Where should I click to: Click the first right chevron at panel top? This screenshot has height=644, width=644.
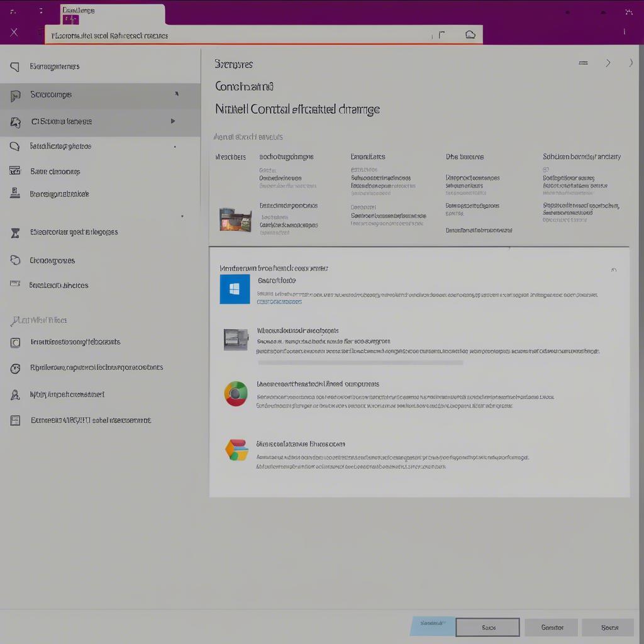click(608, 63)
